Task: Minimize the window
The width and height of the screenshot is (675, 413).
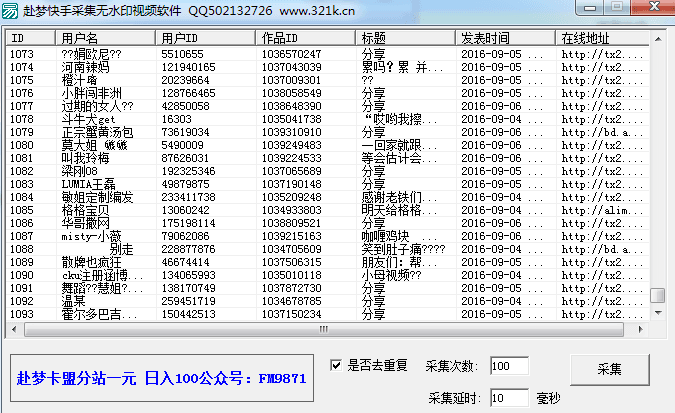Action: click(x=589, y=7)
